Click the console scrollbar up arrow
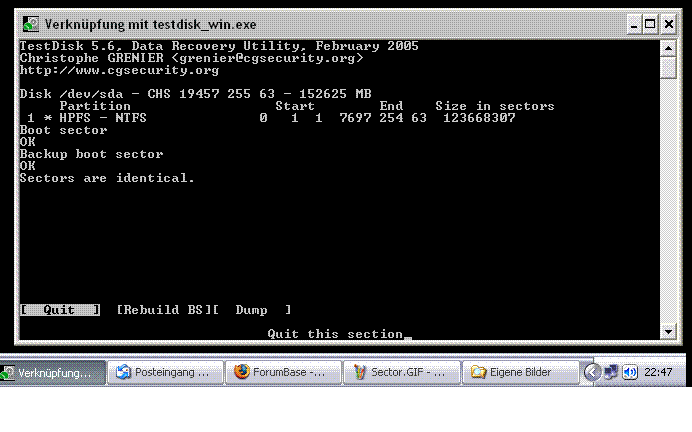Screen dimensions: 692x432 (x=668, y=48)
